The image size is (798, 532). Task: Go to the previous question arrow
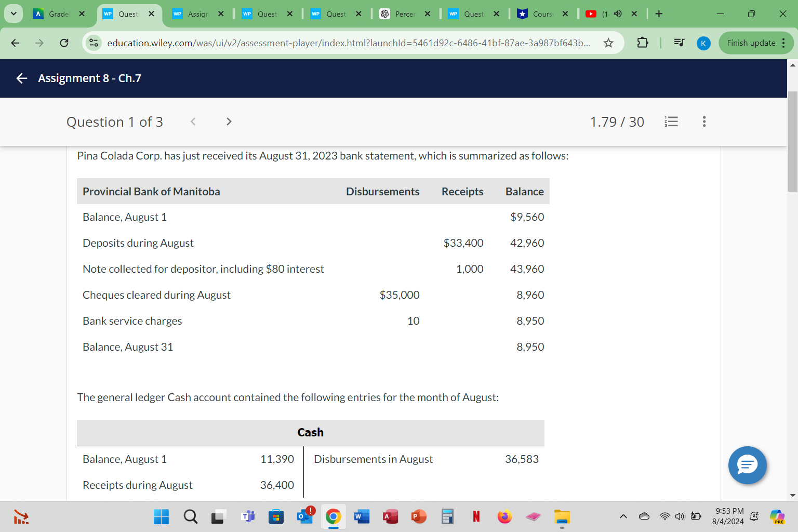click(193, 122)
